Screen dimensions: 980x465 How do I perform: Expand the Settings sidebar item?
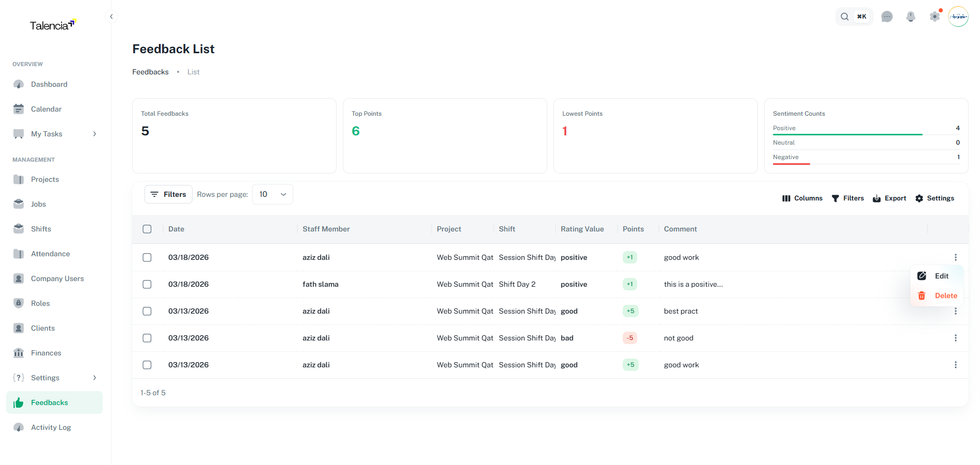pyautogui.click(x=94, y=377)
